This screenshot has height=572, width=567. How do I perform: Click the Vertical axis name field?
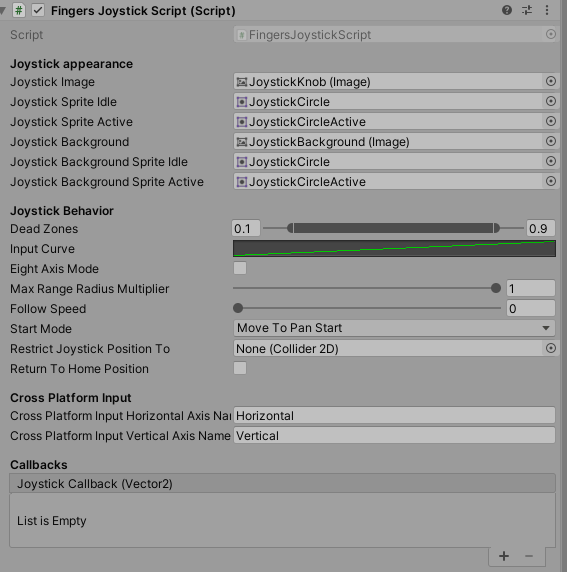point(394,436)
